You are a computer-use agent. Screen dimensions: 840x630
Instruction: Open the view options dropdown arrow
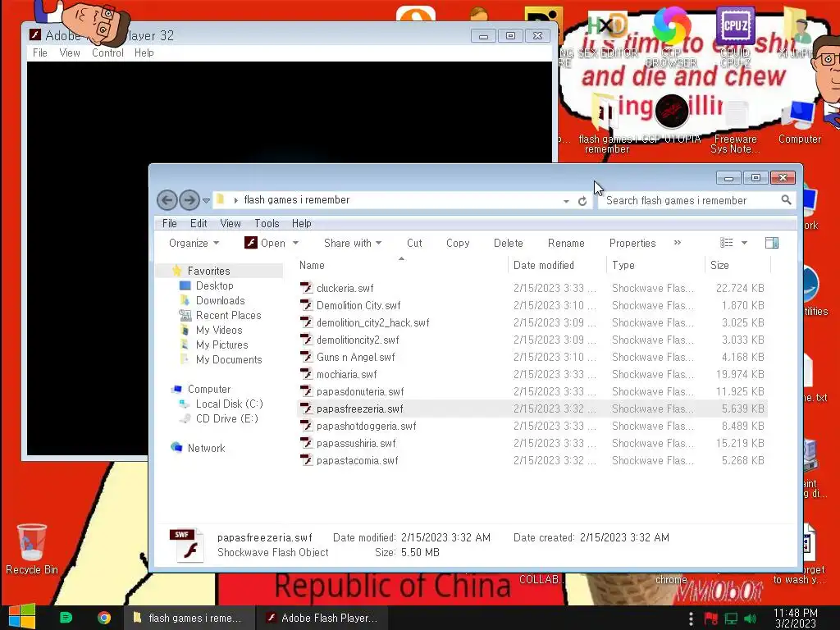point(744,243)
